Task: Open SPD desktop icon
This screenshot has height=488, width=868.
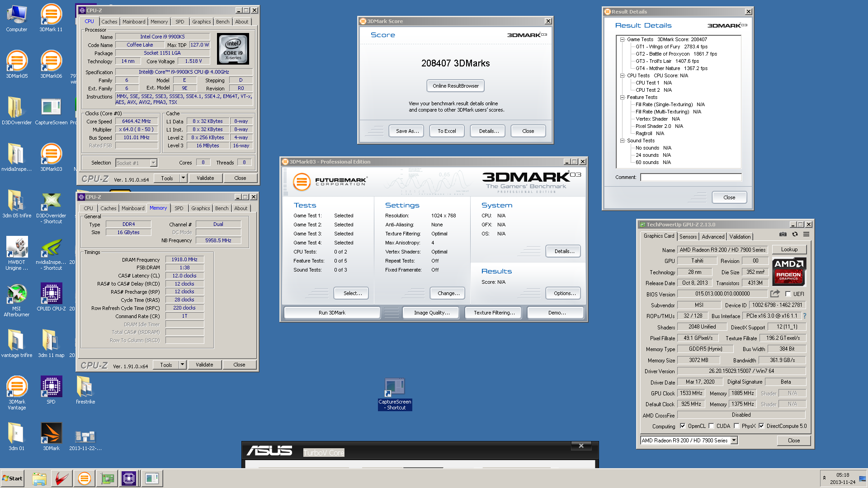Action: pyautogui.click(x=51, y=390)
